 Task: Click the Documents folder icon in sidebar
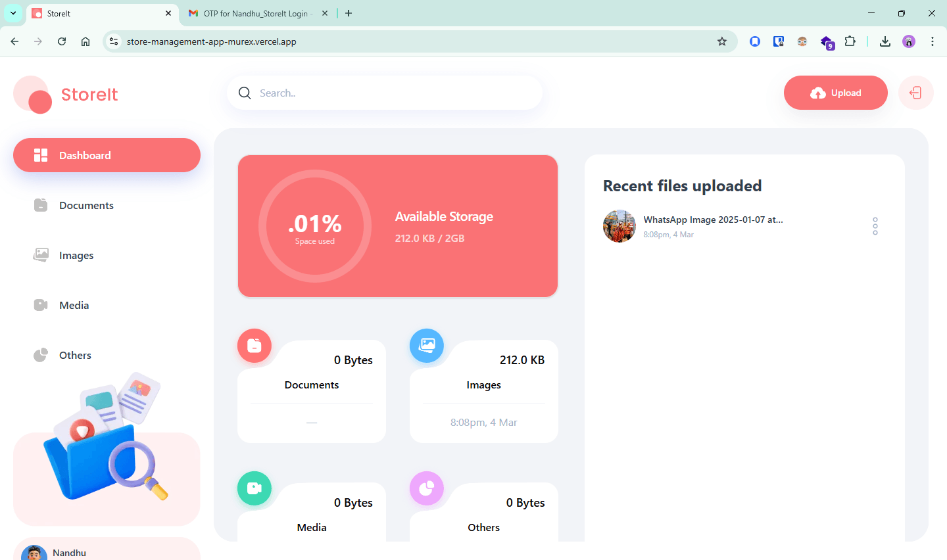[x=41, y=205]
